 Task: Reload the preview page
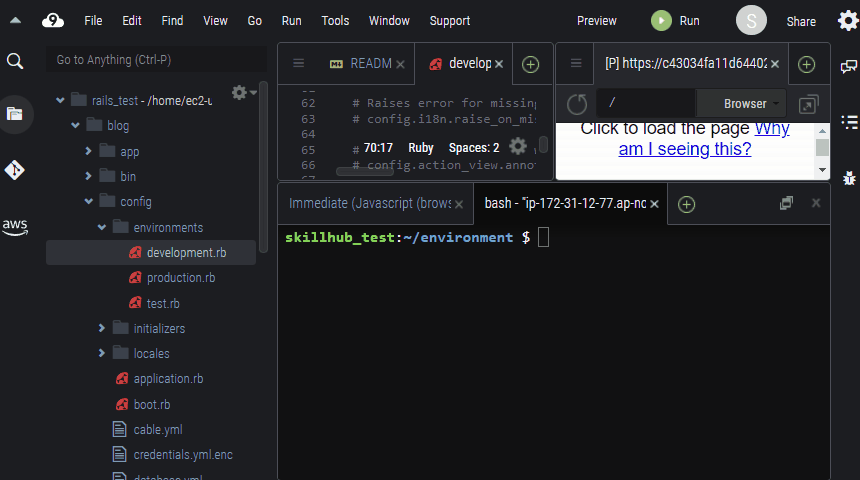(x=577, y=104)
